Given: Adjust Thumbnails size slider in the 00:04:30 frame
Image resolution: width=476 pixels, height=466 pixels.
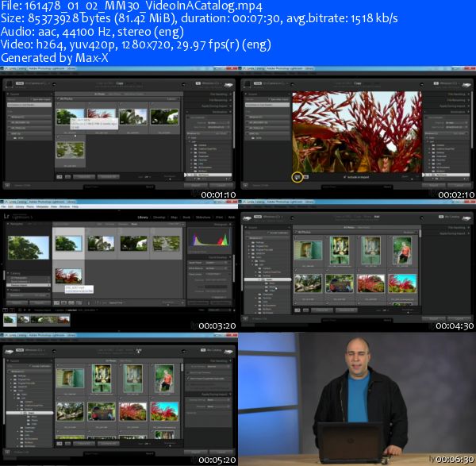Looking at the screenshot, I should coord(408,312).
